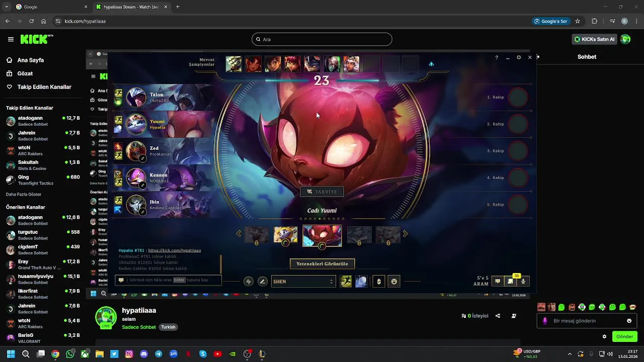Open turgutuc recommended channel
Viewport: 644px width, 362px height.
click(x=43, y=235)
